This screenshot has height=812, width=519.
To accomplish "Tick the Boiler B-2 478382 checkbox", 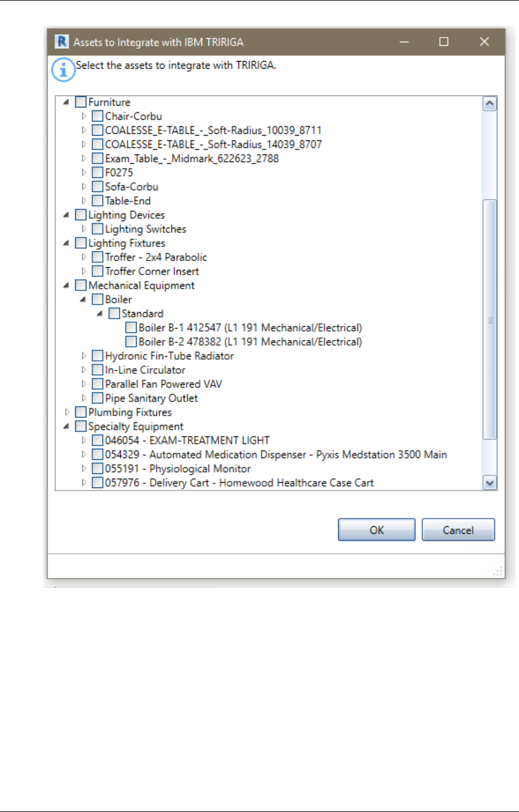I will tap(131, 341).
